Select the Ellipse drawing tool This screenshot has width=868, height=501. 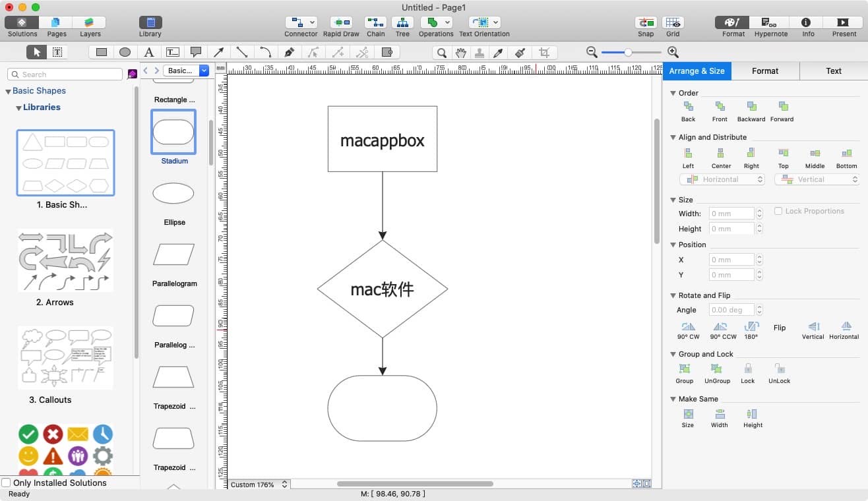point(125,52)
